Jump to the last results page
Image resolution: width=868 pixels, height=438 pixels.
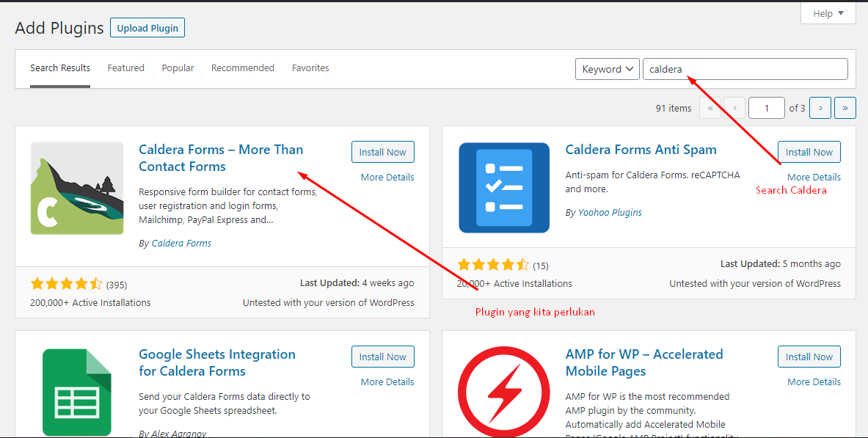pyautogui.click(x=845, y=108)
